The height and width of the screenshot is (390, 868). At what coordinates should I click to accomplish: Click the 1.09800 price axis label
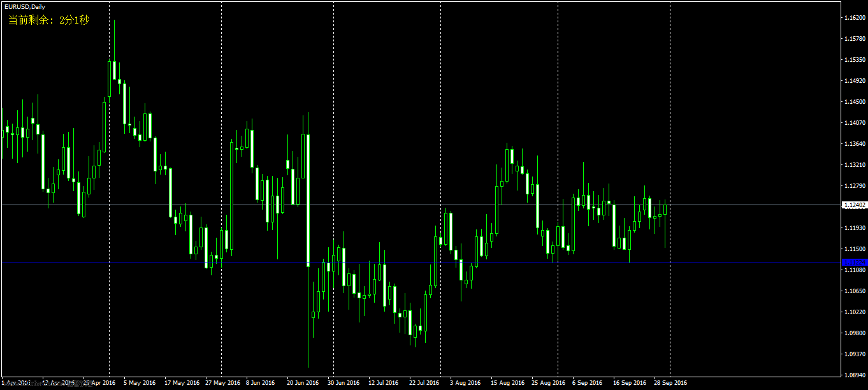(855, 333)
